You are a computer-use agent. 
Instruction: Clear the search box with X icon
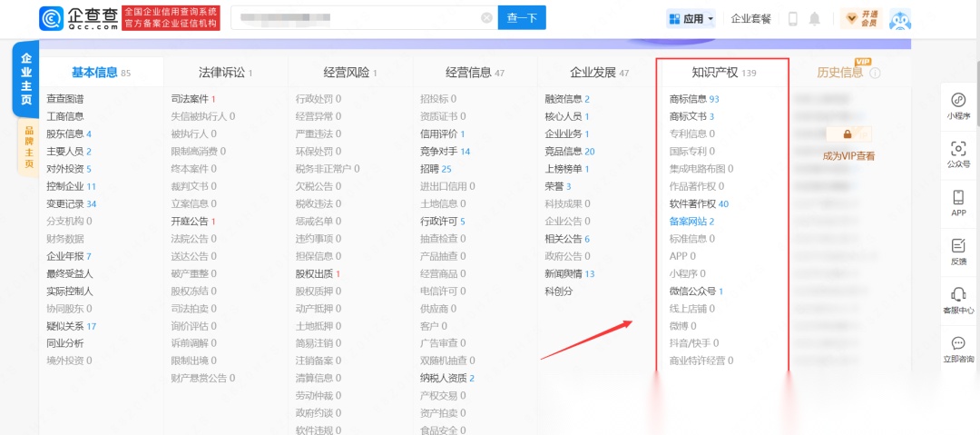tap(486, 18)
